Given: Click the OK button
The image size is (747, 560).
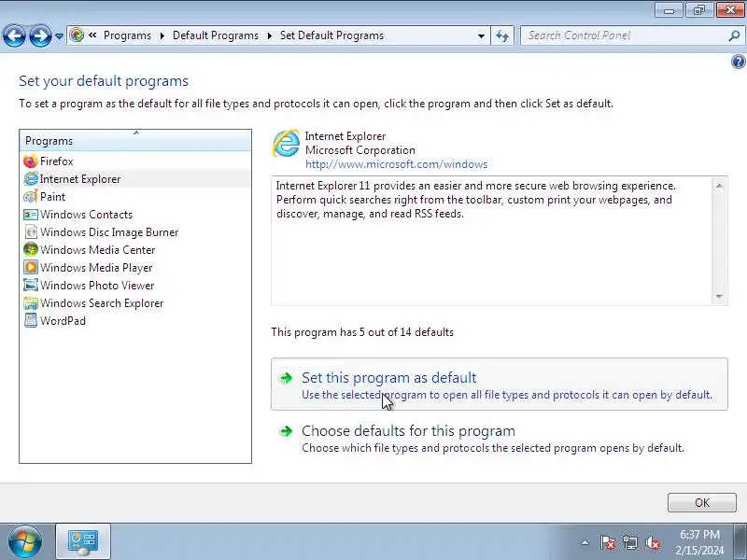Looking at the screenshot, I should [702, 502].
